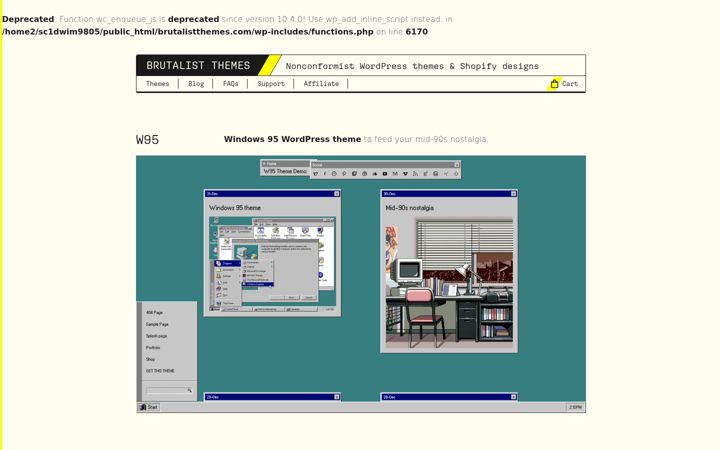The image size is (720, 450).
Task: Select 'Sample Page' in the preview start menu
Action: point(157,324)
